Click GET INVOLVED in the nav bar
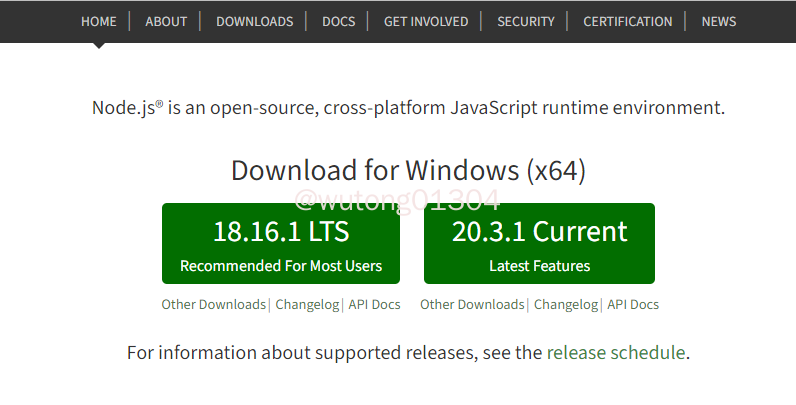The height and width of the screenshot is (405, 796). [x=425, y=21]
